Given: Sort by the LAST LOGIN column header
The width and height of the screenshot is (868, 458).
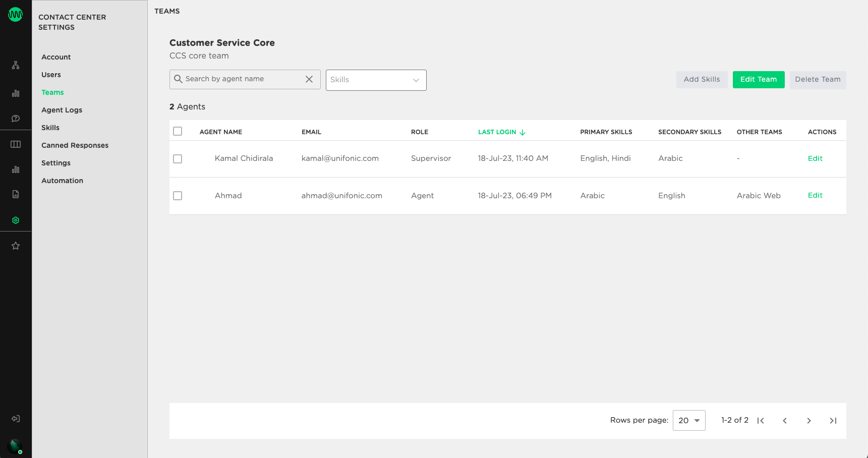Looking at the screenshot, I should coord(497,132).
